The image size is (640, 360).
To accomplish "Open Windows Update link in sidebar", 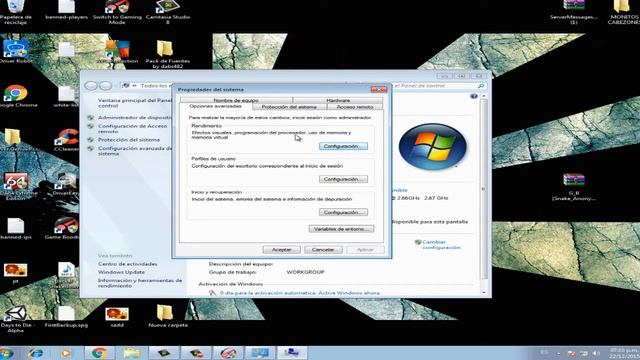I will pos(121,272).
